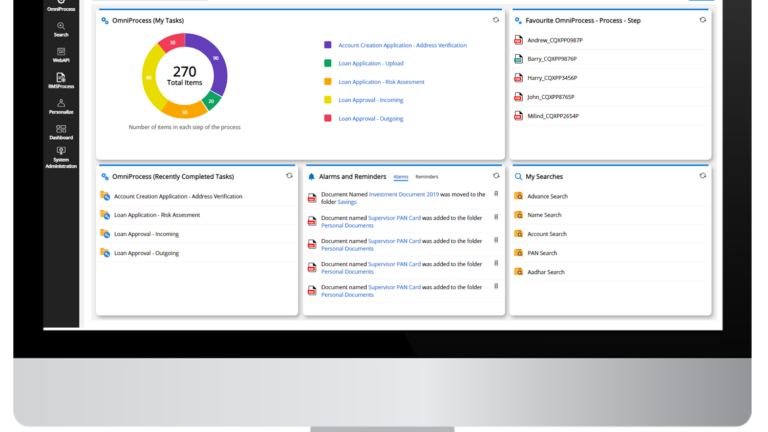This screenshot has height=432, width=768.
Task: Select the Alarms tab
Action: coord(400,176)
